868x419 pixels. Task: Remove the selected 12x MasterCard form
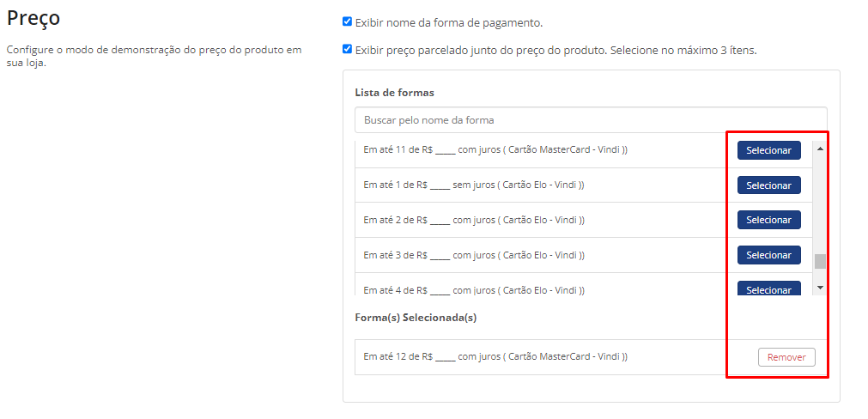point(786,357)
